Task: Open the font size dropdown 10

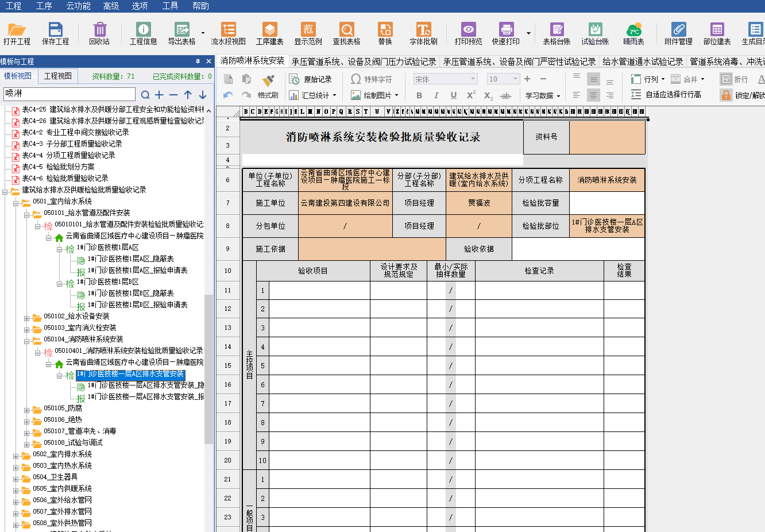Action: (x=515, y=79)
